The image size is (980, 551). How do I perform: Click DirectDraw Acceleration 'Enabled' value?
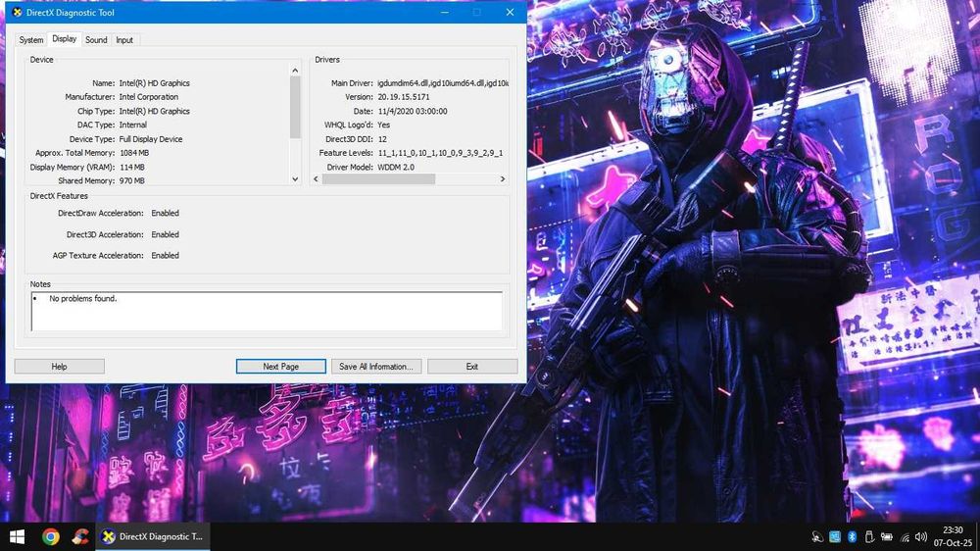tap(165, 214)
